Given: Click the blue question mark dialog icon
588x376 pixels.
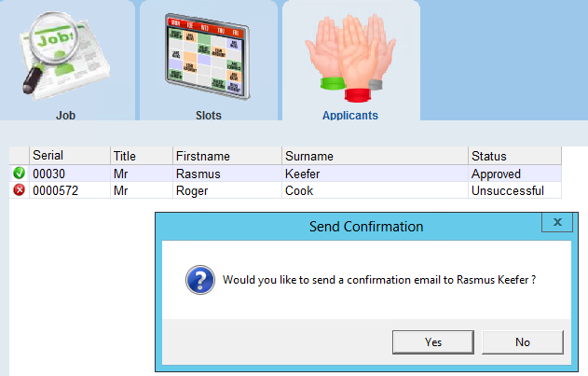Looking at the screenshot, I should pos(199,279).
